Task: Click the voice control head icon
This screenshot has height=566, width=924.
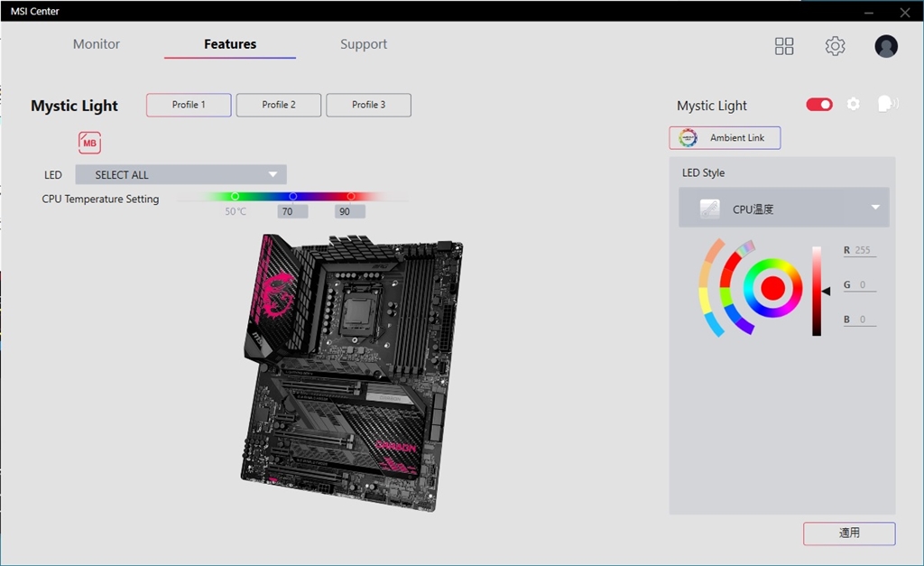Action: (x=887, y=105)
